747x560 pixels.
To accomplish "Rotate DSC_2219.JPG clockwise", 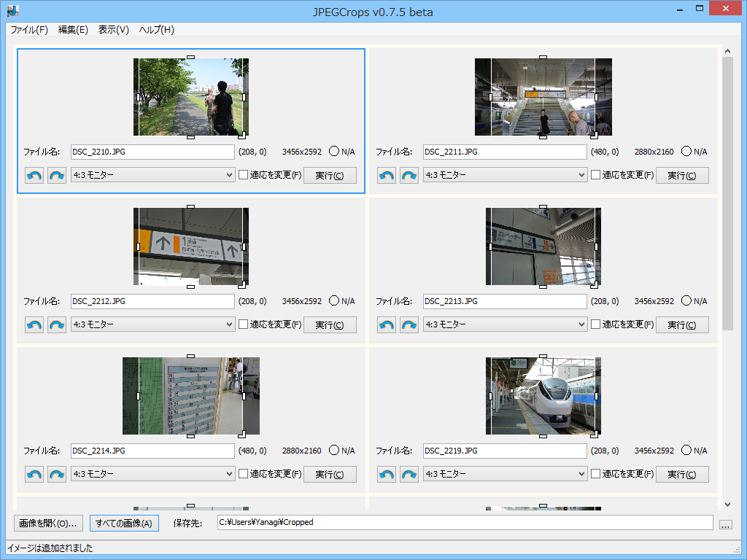I will pyautogui.click(x=409, y=474).
